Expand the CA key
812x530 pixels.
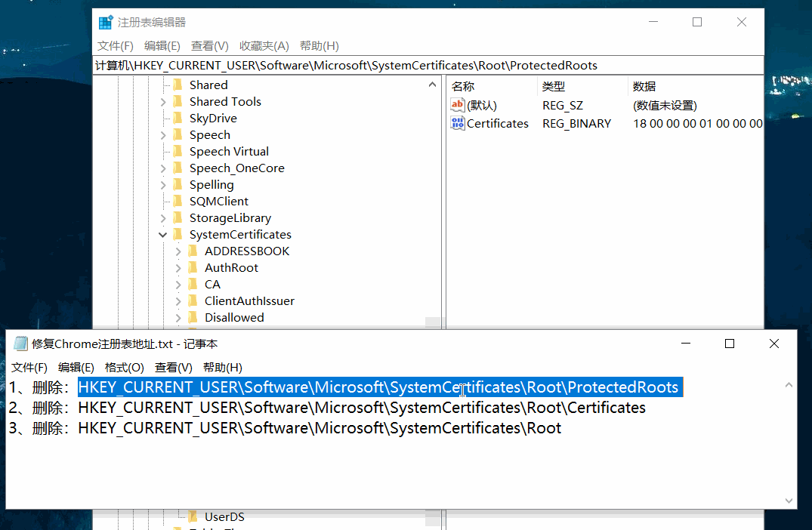(178, 285)
